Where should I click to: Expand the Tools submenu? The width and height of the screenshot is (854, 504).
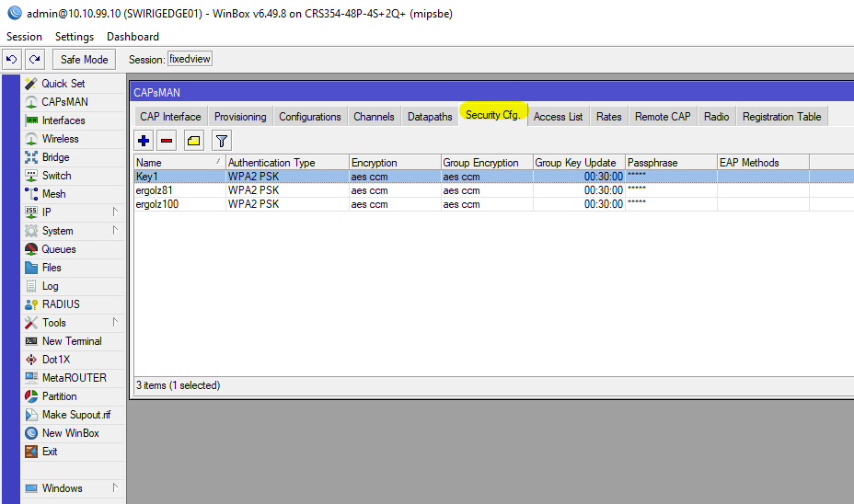coord(53,323)
